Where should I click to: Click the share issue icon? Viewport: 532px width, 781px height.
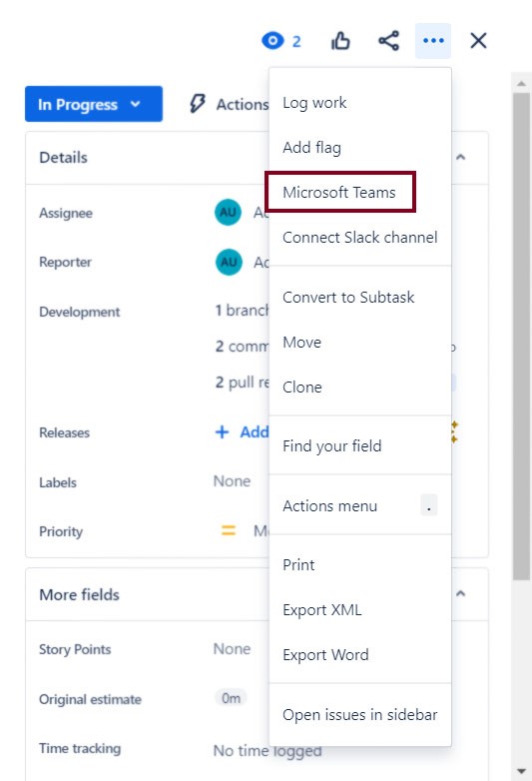click(388, 40)
